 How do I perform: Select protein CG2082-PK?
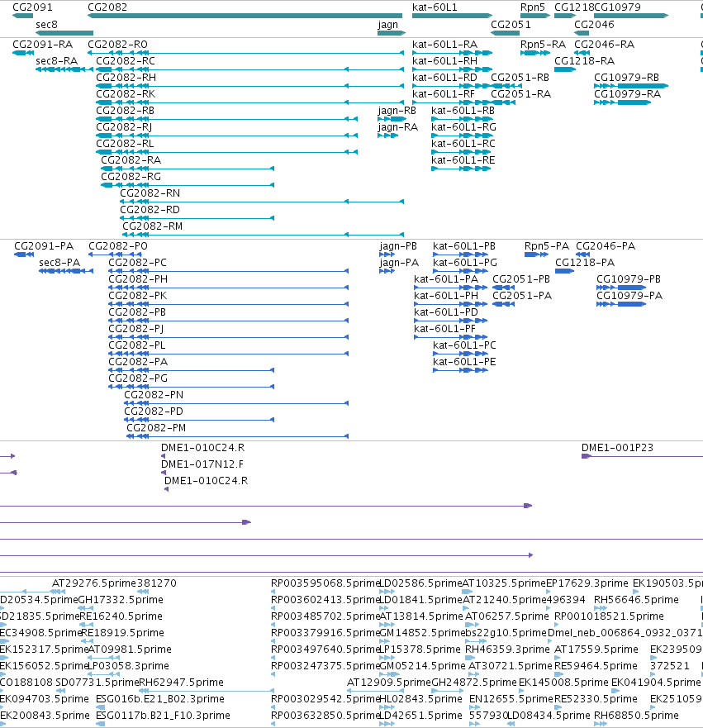point(137,296)
